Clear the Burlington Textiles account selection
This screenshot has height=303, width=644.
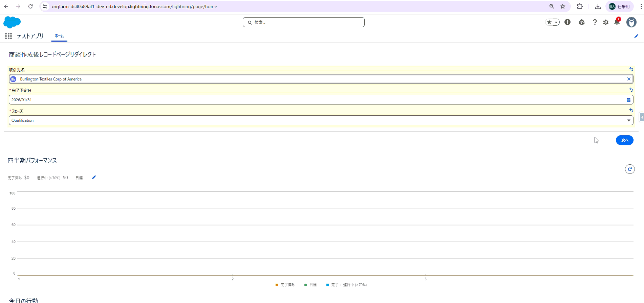(x=629, y=79)
